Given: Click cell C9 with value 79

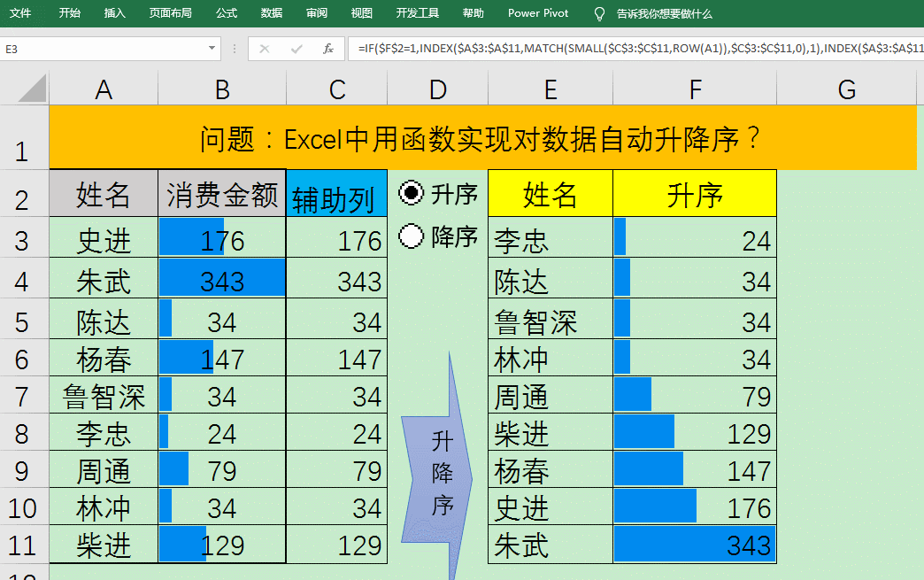Looking at the screenshot, I should 337,469.
